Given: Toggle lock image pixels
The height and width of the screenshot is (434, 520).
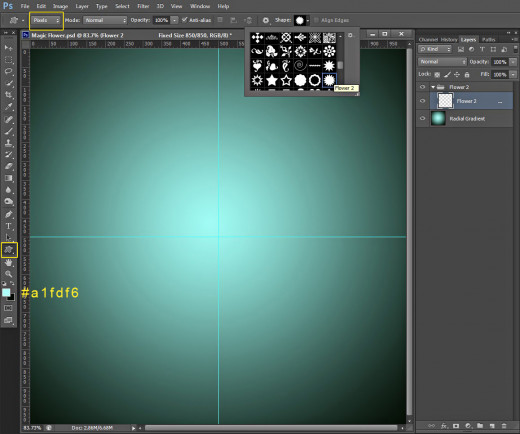Looking at the screenshot, I should point(447,75).
